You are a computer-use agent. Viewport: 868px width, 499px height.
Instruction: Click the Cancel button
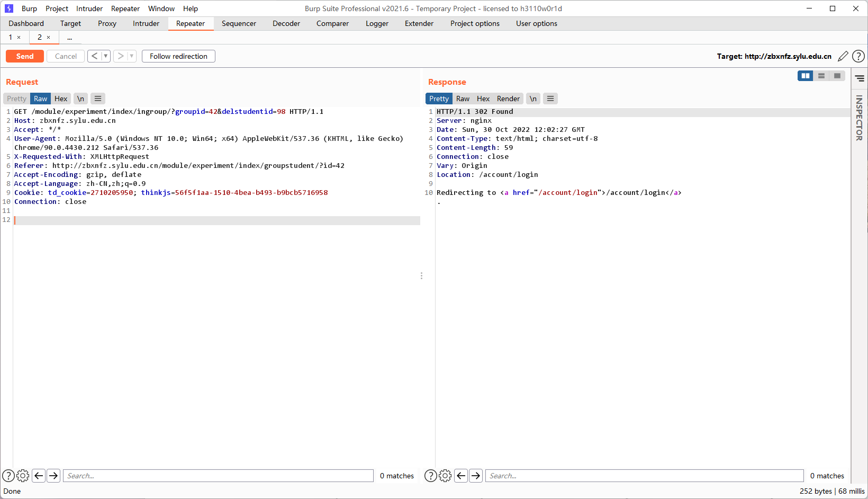(x=66, y=56)
